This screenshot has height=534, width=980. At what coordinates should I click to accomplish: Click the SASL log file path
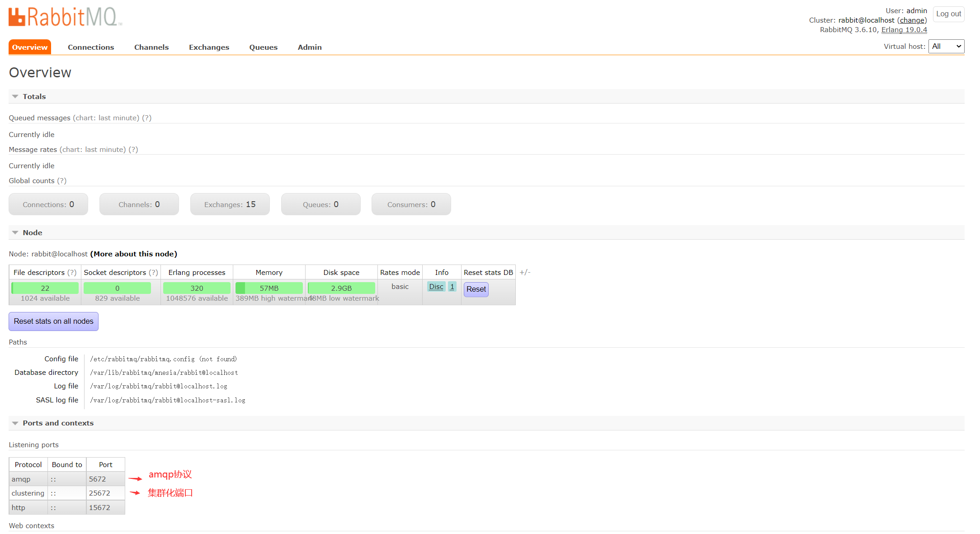click(168, 400)
